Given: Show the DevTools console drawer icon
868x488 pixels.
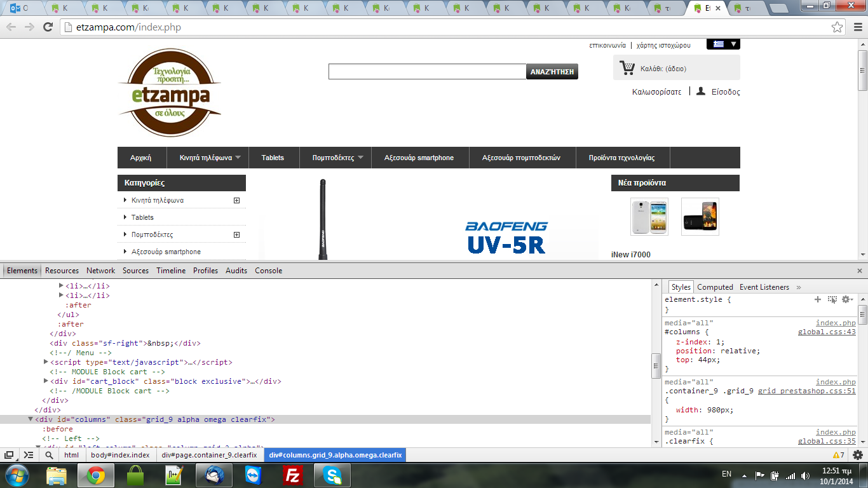Looking at the screenshot, I should [29, 455].
